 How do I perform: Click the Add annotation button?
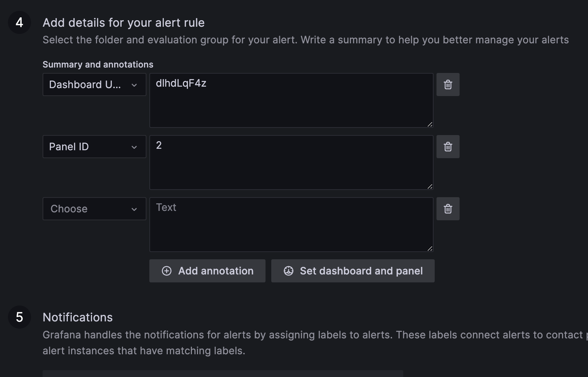pyautogui.click(x=207, y=271)
